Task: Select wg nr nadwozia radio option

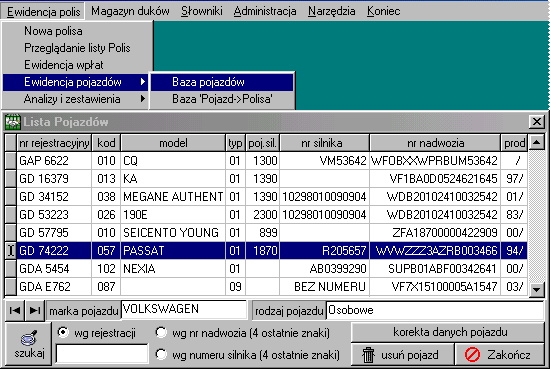Action: click(161, 333)
